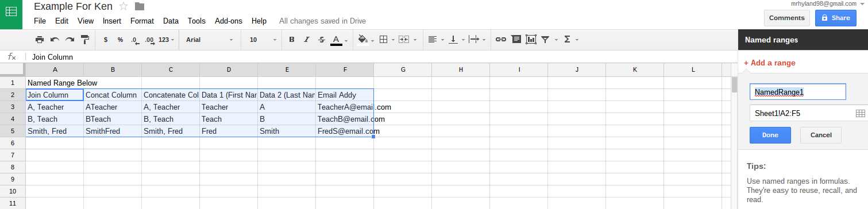The height and width of the screenshot is (209, 868).
Task: Star the Example For Ken document
Action: (123, 6)
